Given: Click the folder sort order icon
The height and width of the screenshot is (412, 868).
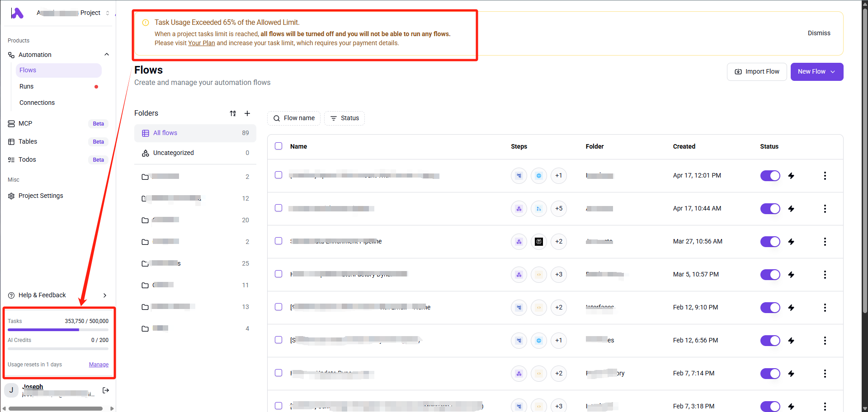Looking at the screenshot, I should [x=233, y=113].
